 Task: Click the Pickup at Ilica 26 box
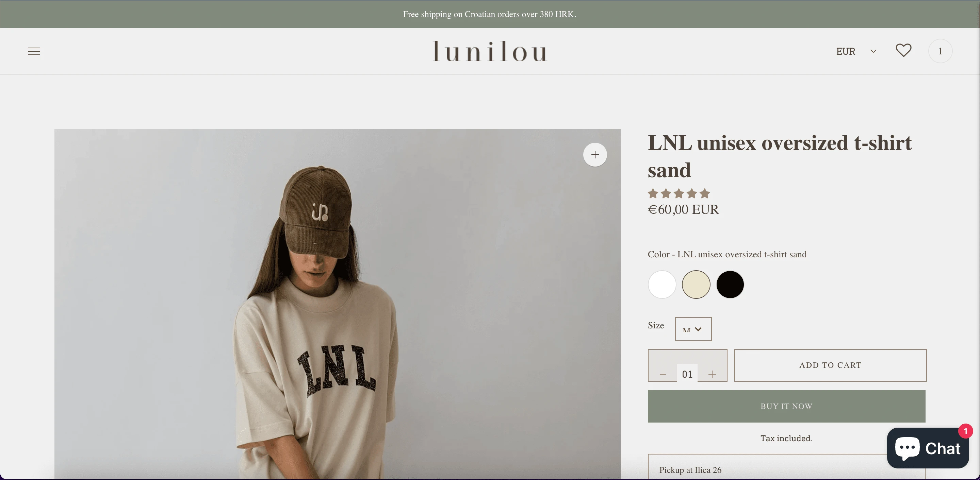787,467
